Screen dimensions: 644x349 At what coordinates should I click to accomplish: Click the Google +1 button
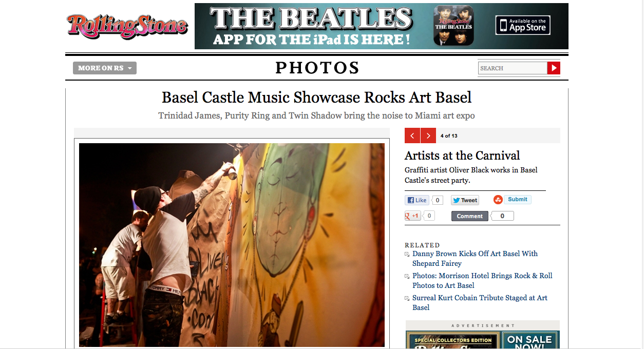point(412,216)
